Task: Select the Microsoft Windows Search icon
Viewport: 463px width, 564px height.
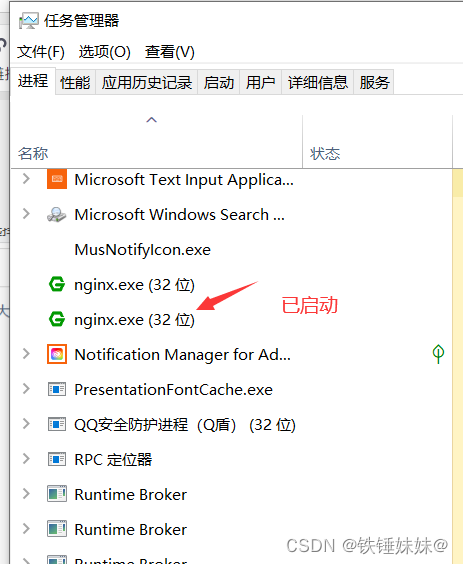Action: [x=57, y=214]
